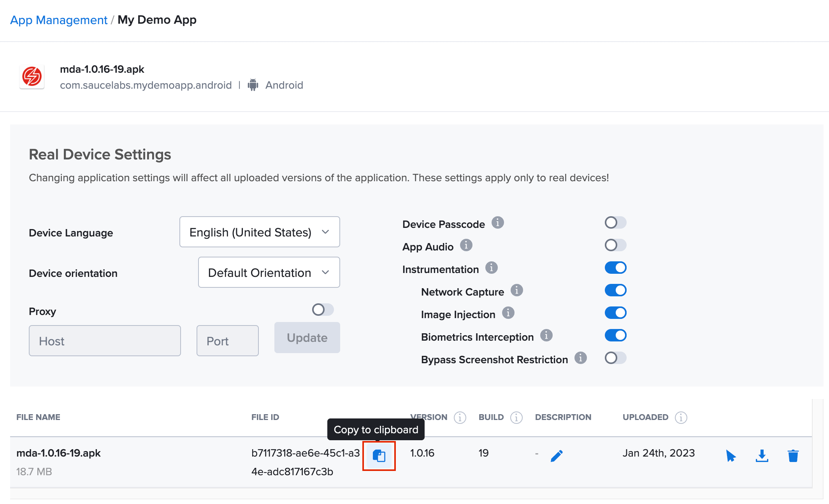This screenshot has height=504, width=829.
Task: Click the My Demo App red logo icon
Action: click(33, 77)
